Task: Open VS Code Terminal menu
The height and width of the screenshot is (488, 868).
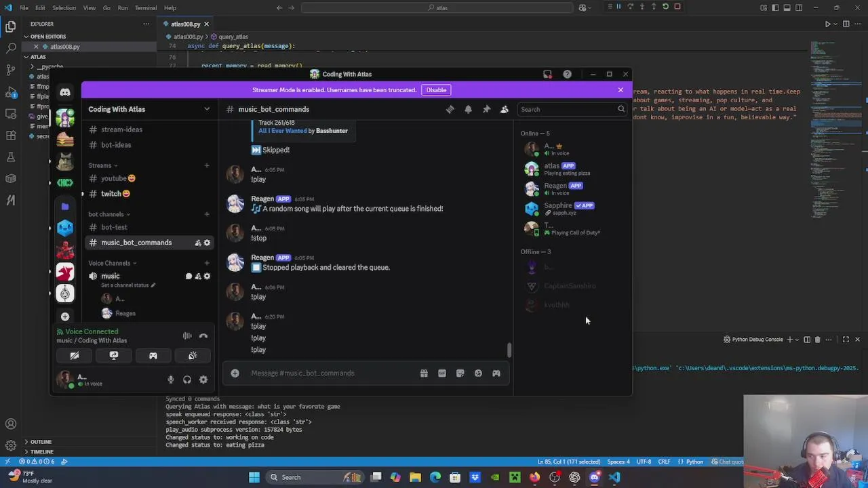Action: coord(146,8)
